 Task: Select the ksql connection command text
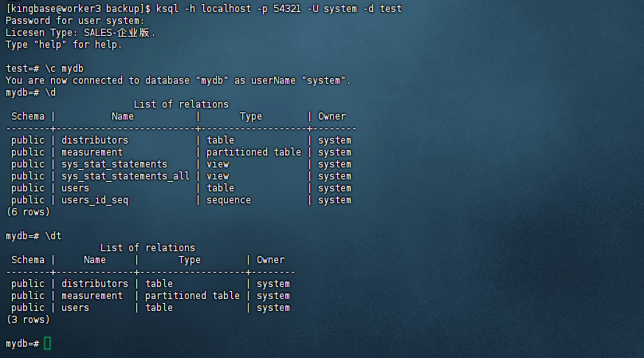click(279, 9)
